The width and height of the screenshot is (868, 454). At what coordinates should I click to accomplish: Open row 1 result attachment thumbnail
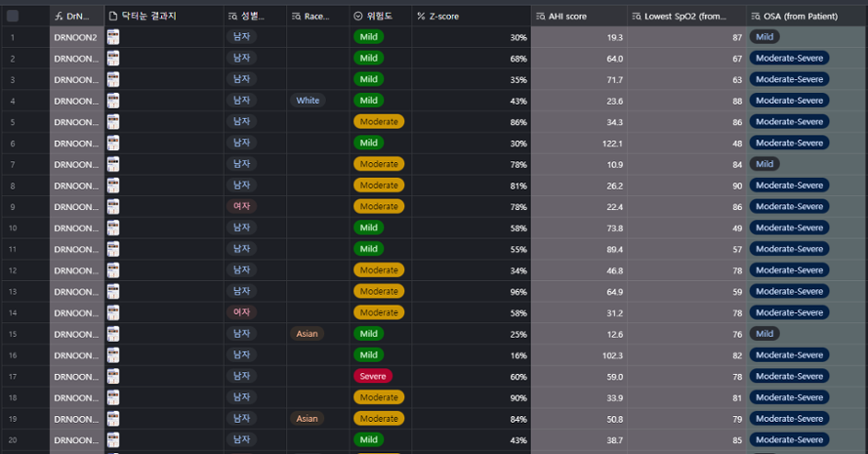point(113,37)
